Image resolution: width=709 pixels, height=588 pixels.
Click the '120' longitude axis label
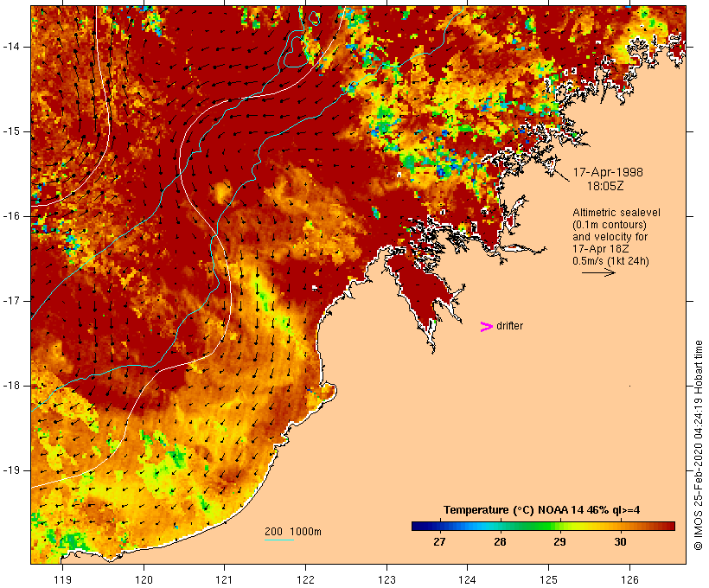[144, 580]
